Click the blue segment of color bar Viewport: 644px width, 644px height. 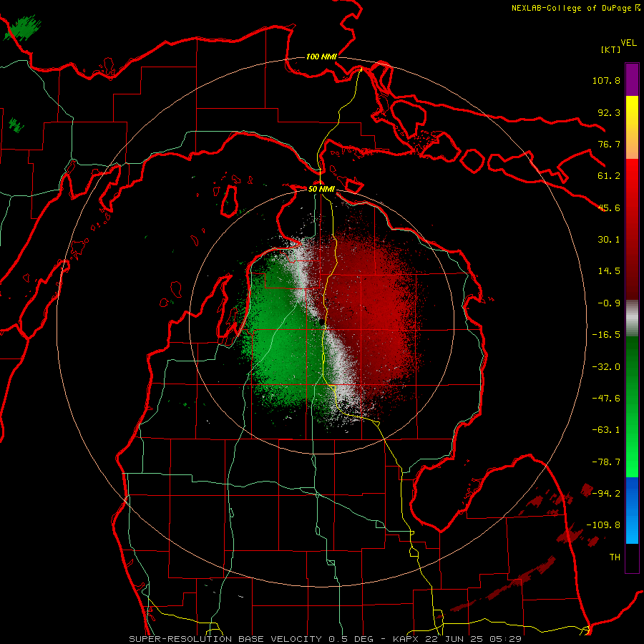click(632, 510)
